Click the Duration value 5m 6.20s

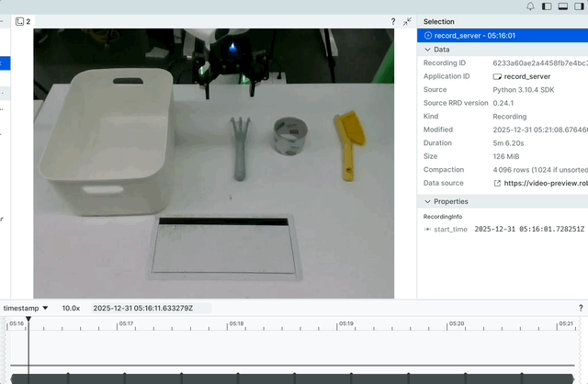click(x=508, y=143)
